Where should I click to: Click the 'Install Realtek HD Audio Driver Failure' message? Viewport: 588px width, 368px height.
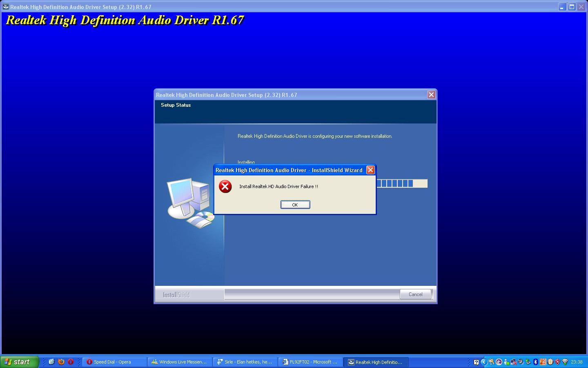[278, 186]
